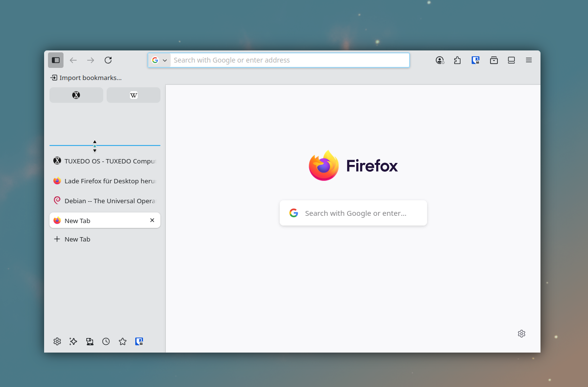
Task: Open the archive box toolbar icon
Action: (494, 60)
